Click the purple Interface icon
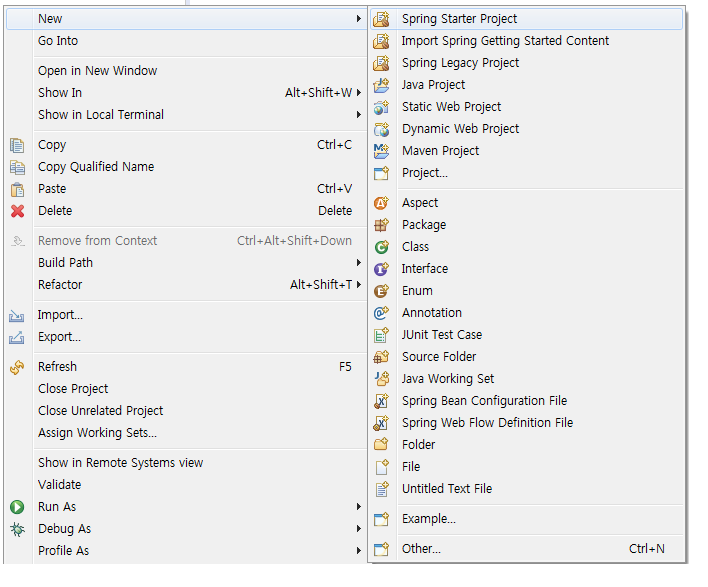Screen dimensions: 708x587 pyautogui.click(x=381, y=269)
